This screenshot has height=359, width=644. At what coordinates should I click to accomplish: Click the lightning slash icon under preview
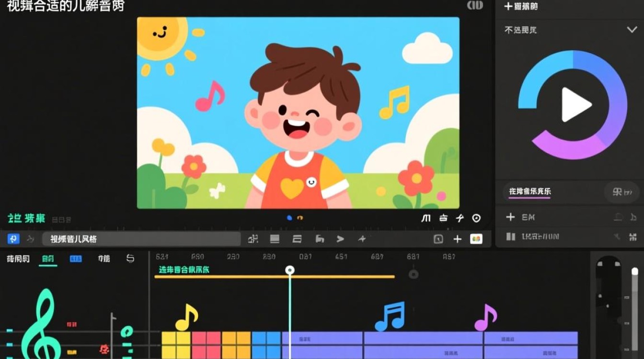(460, 218)
